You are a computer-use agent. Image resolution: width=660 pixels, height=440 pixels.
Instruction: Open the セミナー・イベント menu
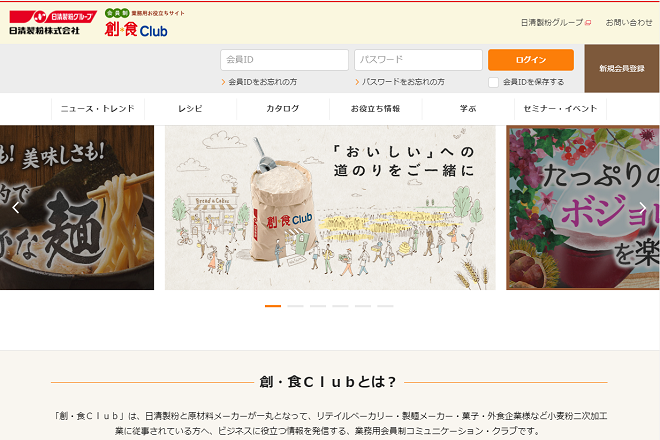[x=560, y=109]
